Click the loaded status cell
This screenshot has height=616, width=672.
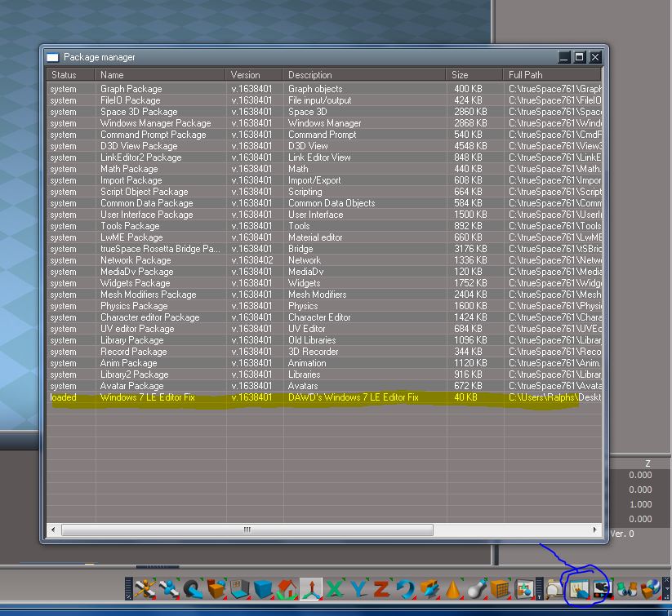[63, 397]
